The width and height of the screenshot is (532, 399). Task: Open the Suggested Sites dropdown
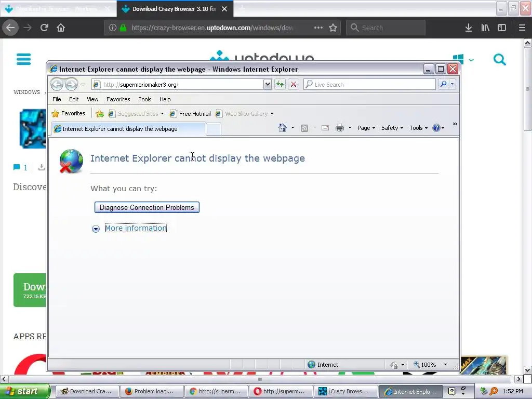pyautogui.click(x=162, y=114)
